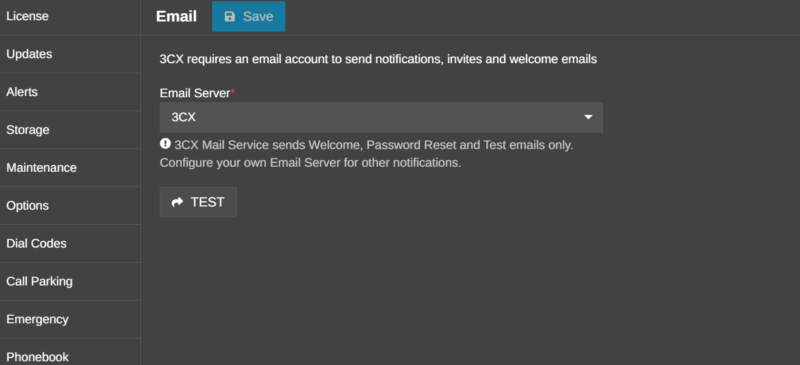Send a TEST email
Screen dimensions: 800x365
point(198,202)
